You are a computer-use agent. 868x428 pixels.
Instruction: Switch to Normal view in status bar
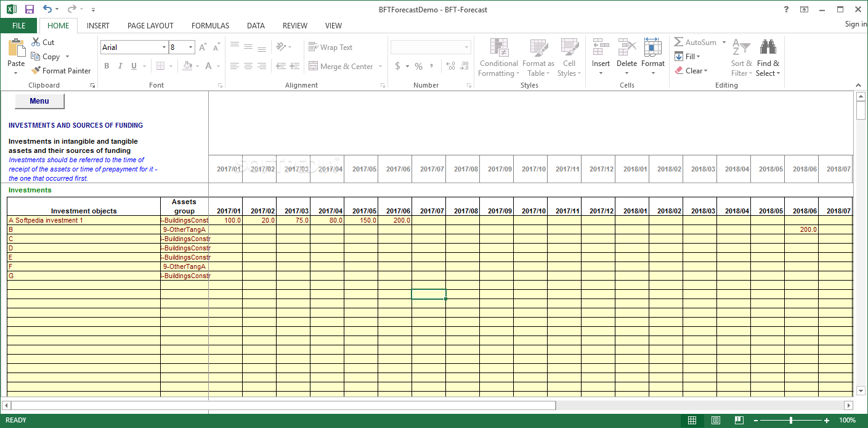[692, 421]
